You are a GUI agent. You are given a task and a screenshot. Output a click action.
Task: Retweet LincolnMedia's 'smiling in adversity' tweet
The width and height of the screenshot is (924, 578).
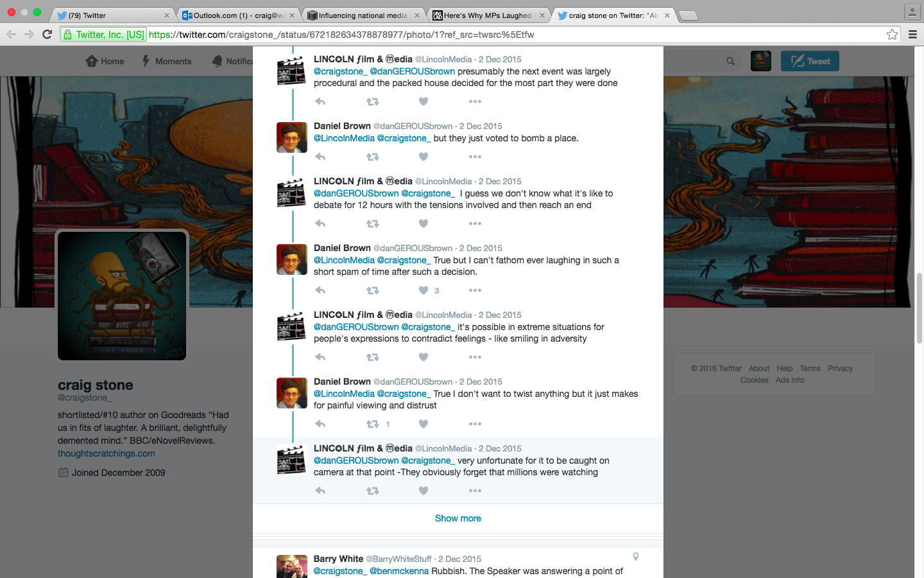[x=372, y=357]
